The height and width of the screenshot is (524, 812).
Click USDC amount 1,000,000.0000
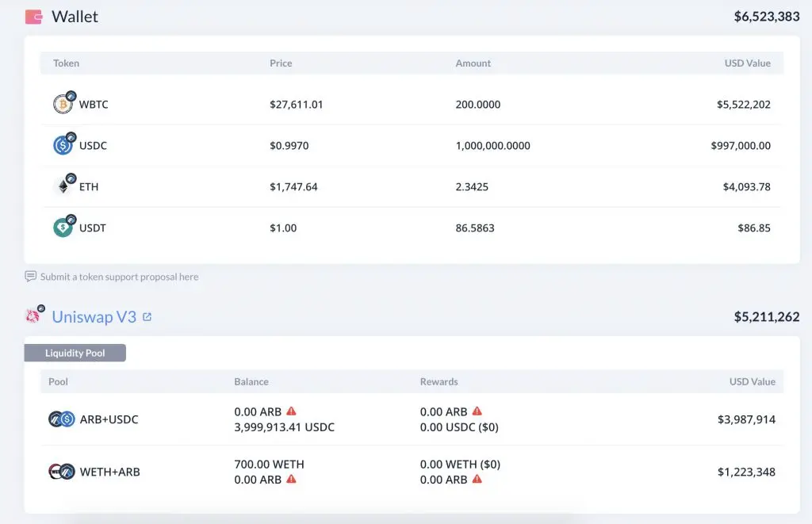pyautogui.click(x=493, y=146)
